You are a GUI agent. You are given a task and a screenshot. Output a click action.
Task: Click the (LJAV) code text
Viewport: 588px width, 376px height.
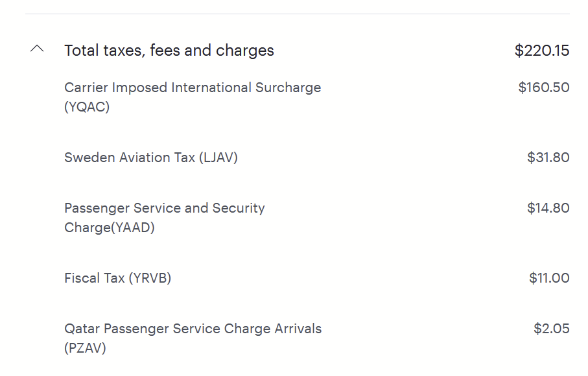pos(218,158)
